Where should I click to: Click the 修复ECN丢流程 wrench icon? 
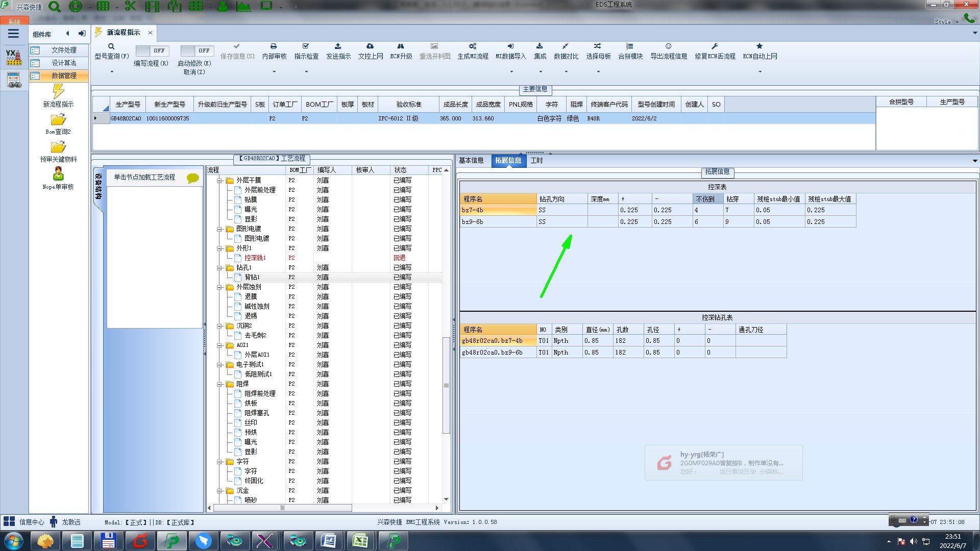click(x=715, y=46)
